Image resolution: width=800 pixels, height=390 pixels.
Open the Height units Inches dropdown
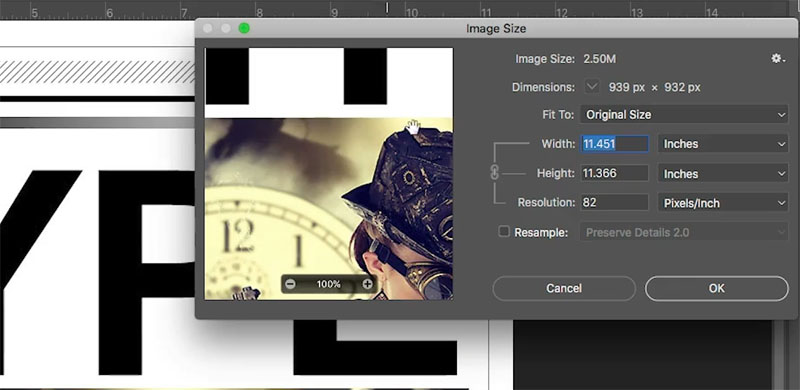pyautogui.click(x=723, y=174)
